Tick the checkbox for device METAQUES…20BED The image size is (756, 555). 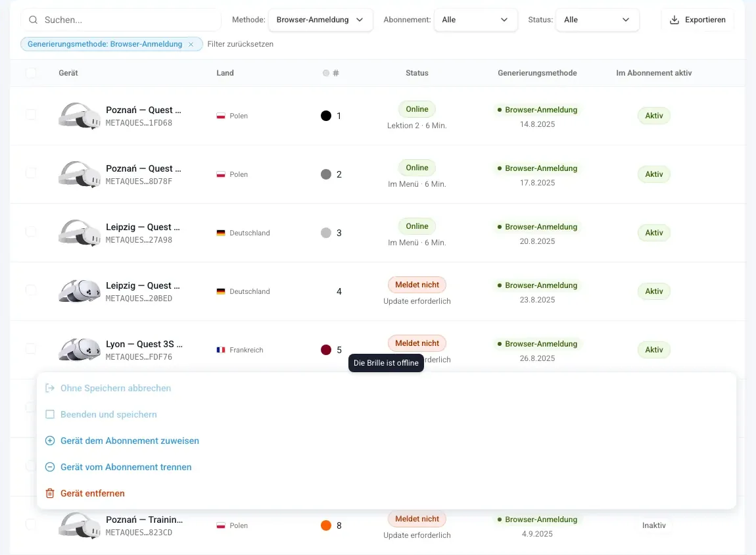click(x=31, y=290)
